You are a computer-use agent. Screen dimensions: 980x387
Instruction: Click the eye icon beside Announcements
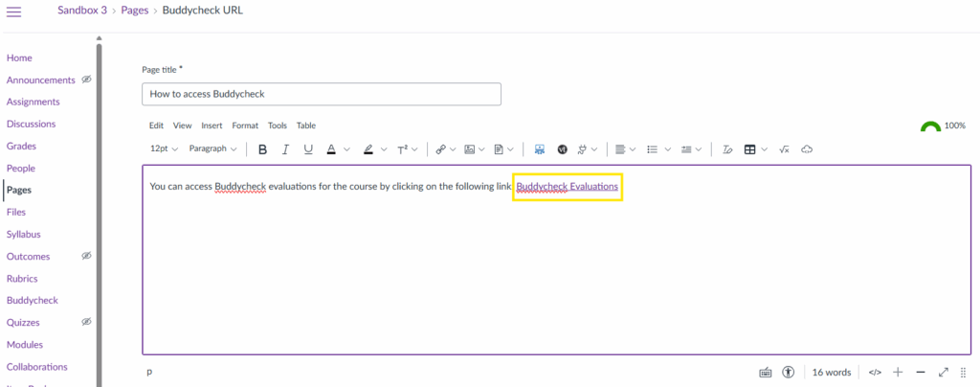coord(86,80)
